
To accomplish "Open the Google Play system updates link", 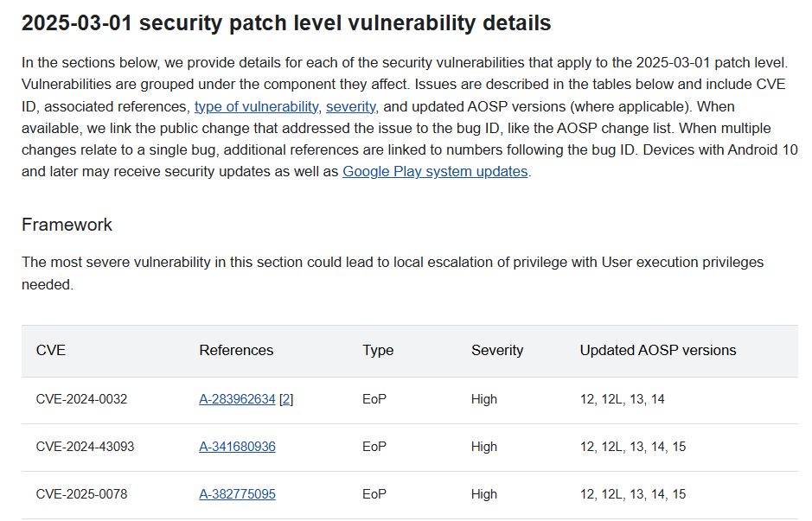I will 435,171.
